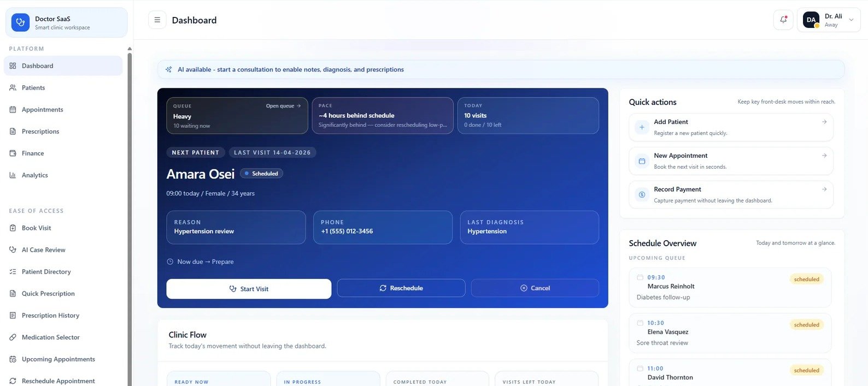Toggle the sidebar with the hamburger icon
Image resolution: width=868 pixels, height=386 pixels.
(157, 20)
